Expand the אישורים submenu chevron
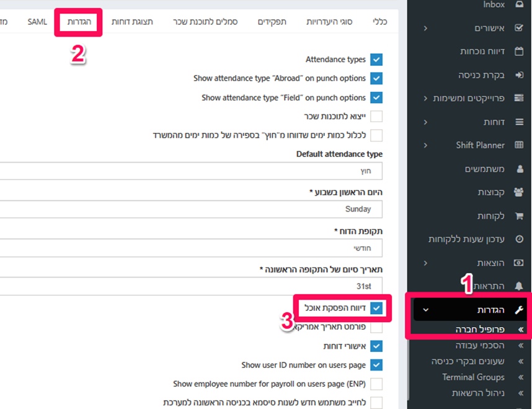This screenshot has width=532, height=409. (425, 28)
